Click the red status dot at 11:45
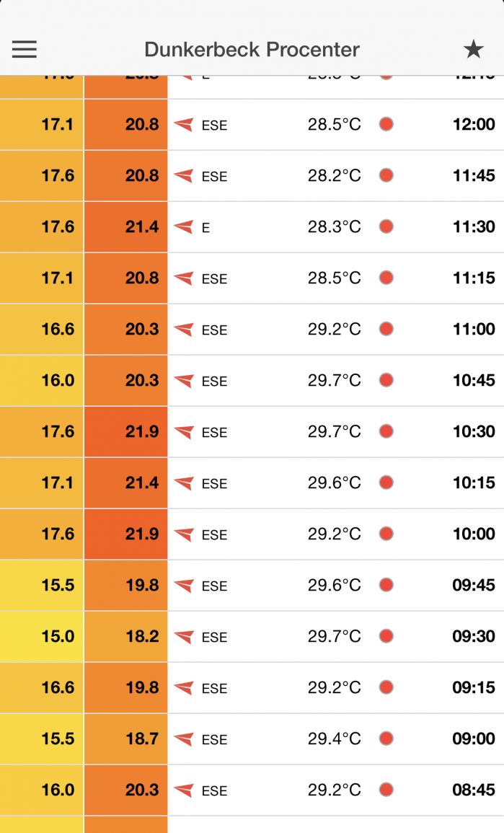The image size is (504, 833). (386, 175)
